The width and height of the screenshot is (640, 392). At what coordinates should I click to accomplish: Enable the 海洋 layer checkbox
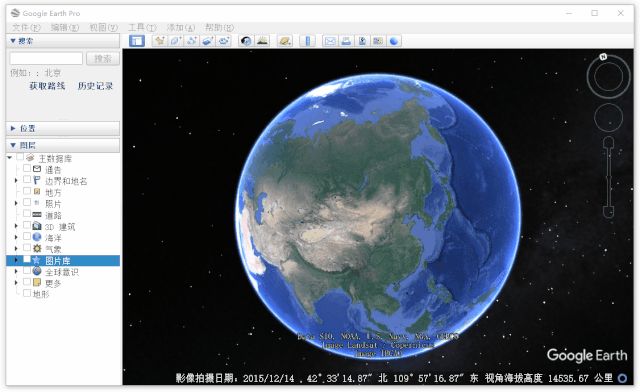tap(27, 236)
